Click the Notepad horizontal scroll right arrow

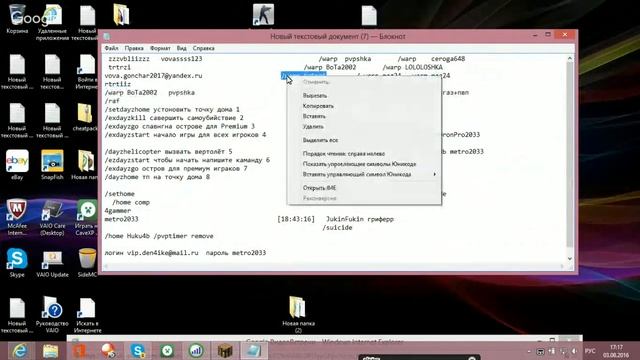tap(562, 266)
